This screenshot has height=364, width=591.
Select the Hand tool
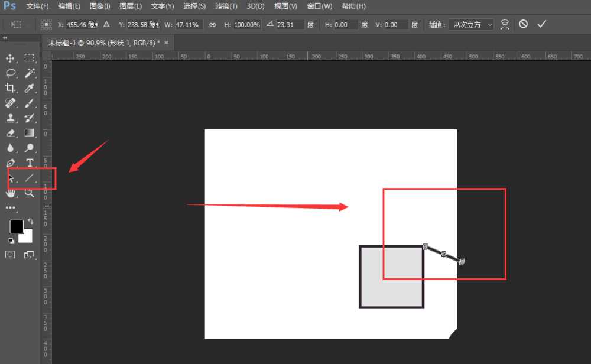[11, 193]
